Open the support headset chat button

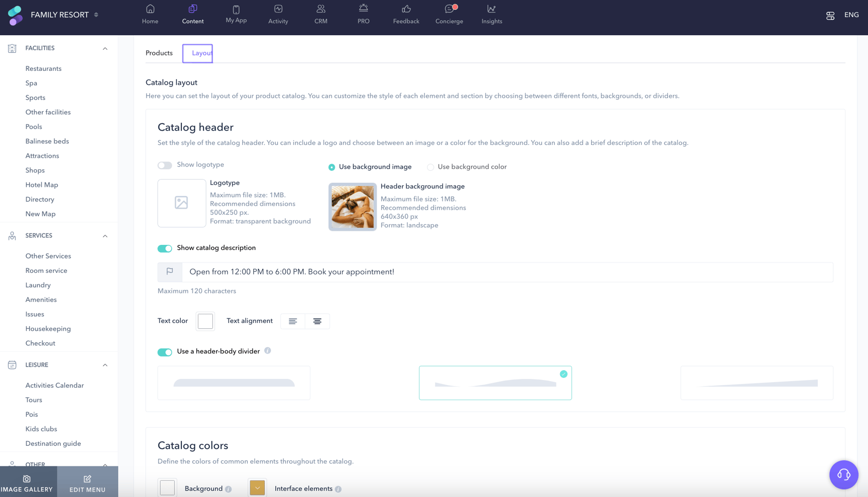(844, 474)
